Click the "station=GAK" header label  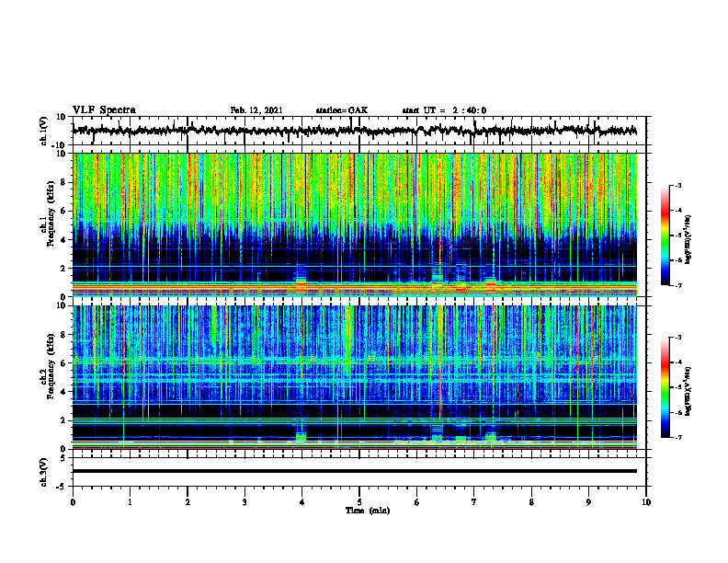[342, 110]
